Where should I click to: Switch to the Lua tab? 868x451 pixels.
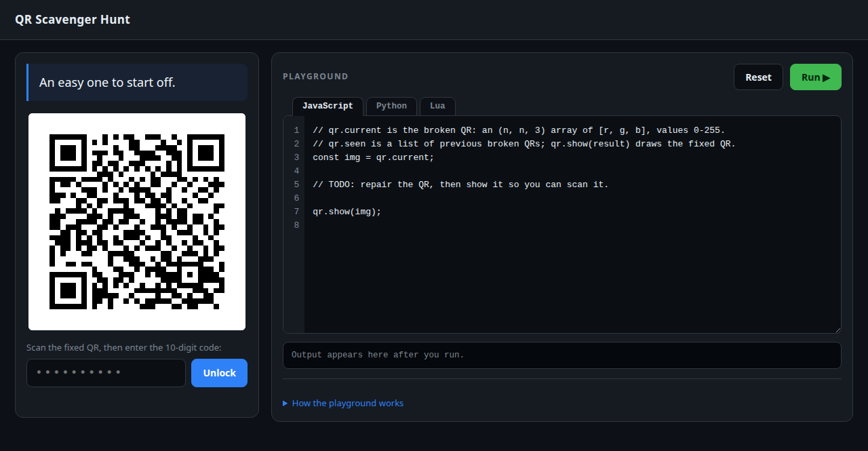coord(437,106)
